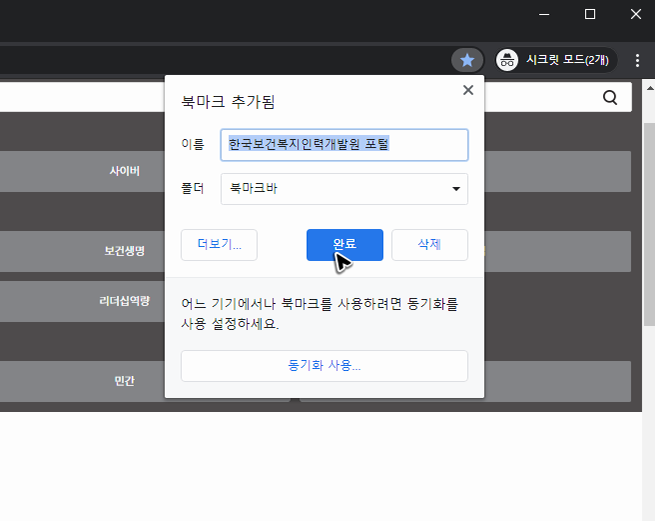Click the 이름 label
Viewport: 655px width, 521px height.
[193, 145]
